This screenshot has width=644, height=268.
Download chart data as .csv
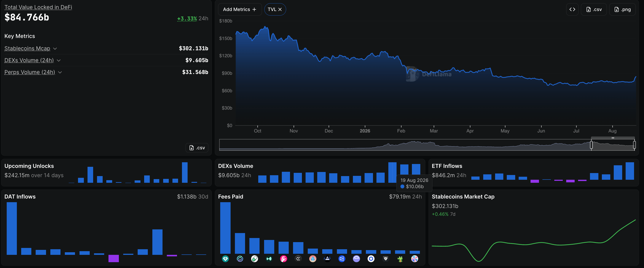click(594, 9)
